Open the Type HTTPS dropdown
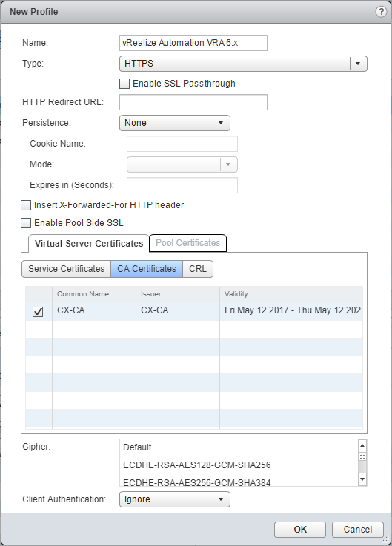The width and height of the screenshot is (392, 546). click(x=243, y=64)
